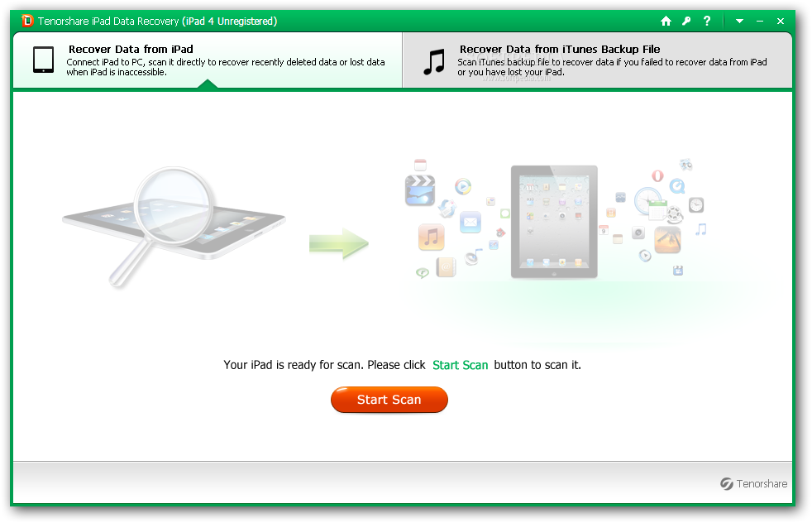This screenshot has height=523, width=812.
Task: Open registration via the key icon
Action: point(686,21)
